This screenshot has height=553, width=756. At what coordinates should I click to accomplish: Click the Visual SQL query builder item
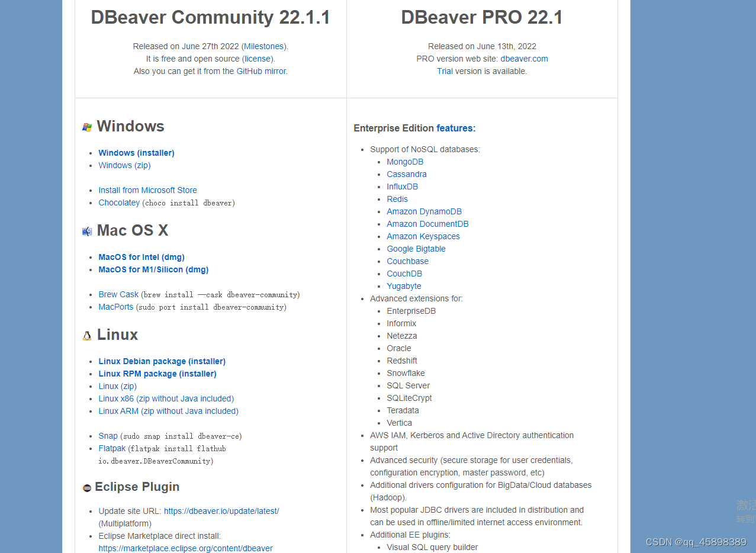click(x=432, y=547)
